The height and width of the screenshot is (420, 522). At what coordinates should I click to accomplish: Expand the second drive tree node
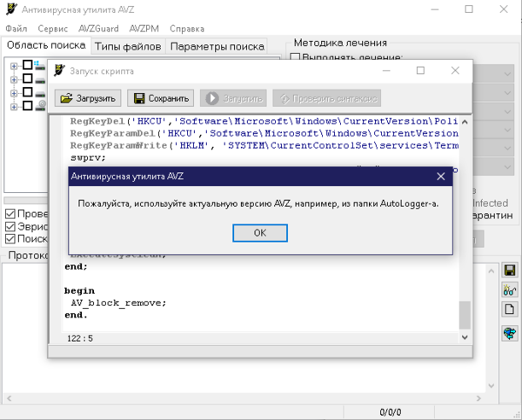(14, 79)
